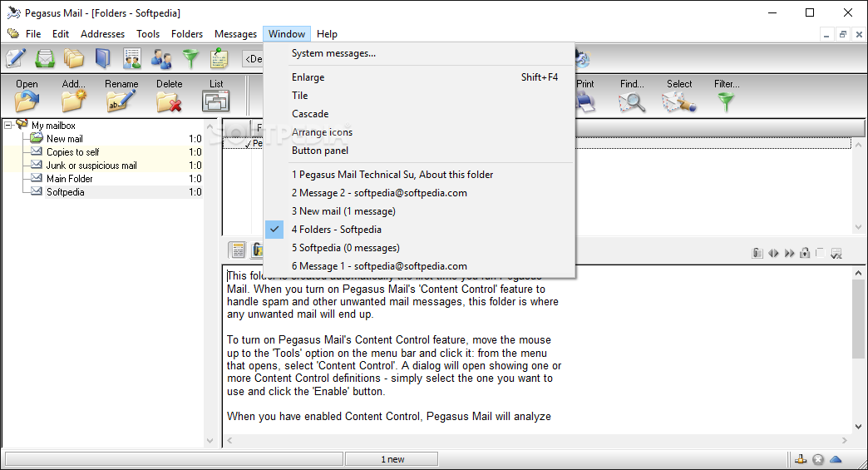Select checked '4 Folders - Softpedia' window entry
This screenshot has height=470, width=868.
(420, 230)
